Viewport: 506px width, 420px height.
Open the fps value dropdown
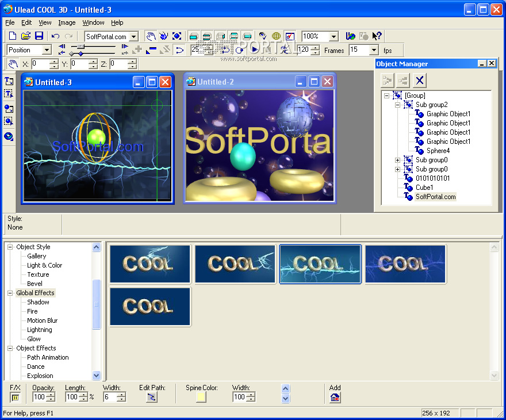point(374,50)
